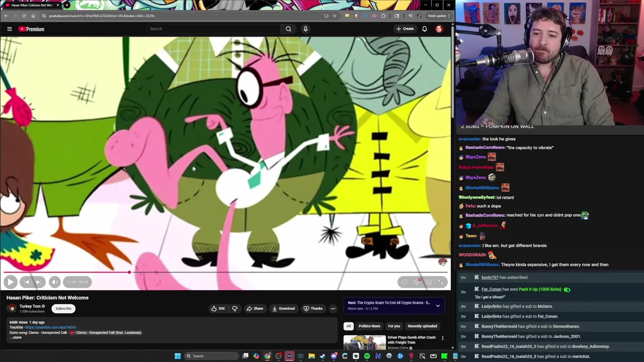Send Thanks to the creator
This screenshot has width=644, height=362.
[x=313, y=309]
